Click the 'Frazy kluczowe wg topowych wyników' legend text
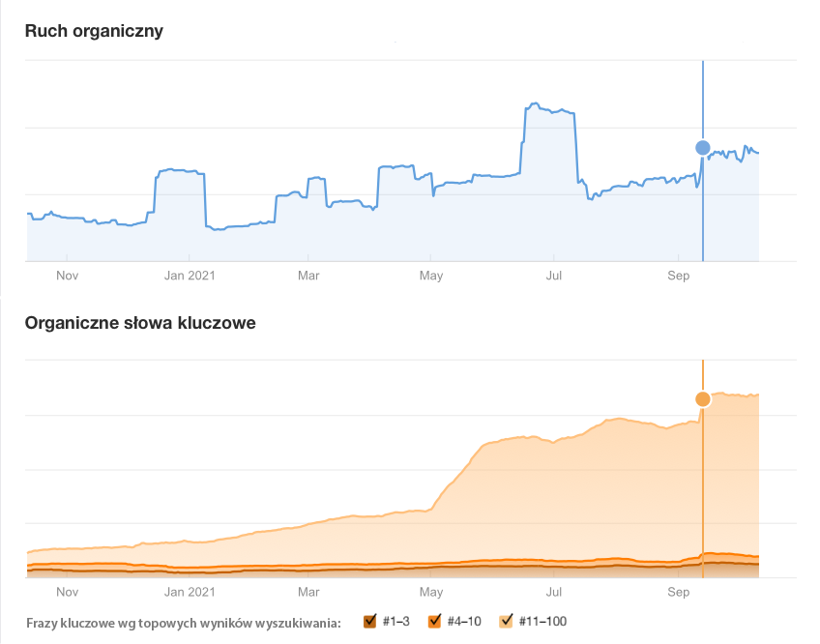This screenshot has width=820, height=644. coord(184,622)
